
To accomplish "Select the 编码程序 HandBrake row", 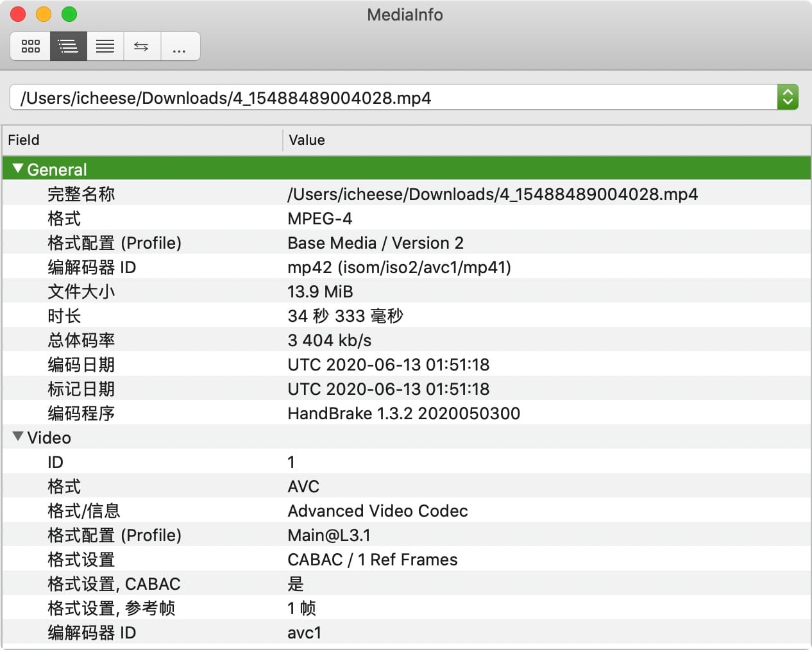I will coord(403,413).
